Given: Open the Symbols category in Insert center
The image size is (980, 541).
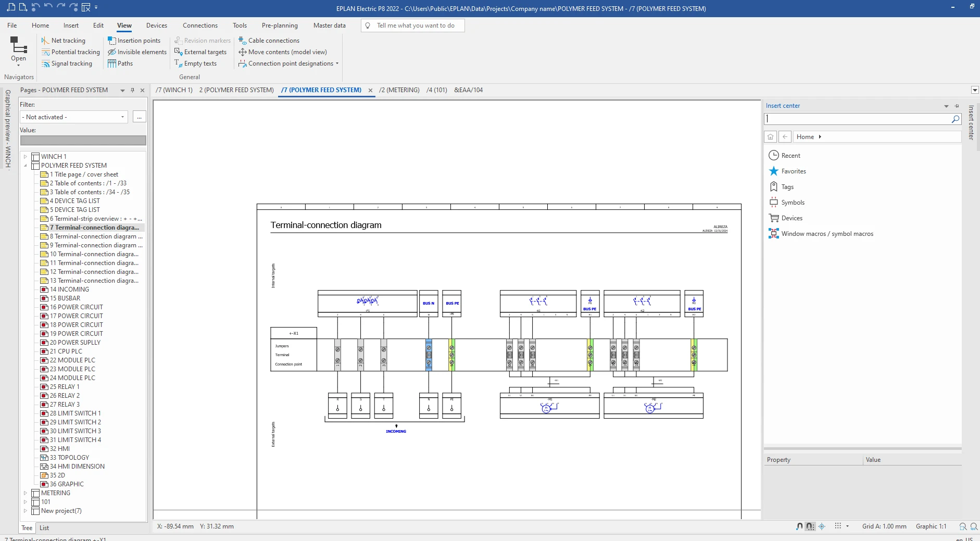Looking at the screenshot, I should point(793,203).
